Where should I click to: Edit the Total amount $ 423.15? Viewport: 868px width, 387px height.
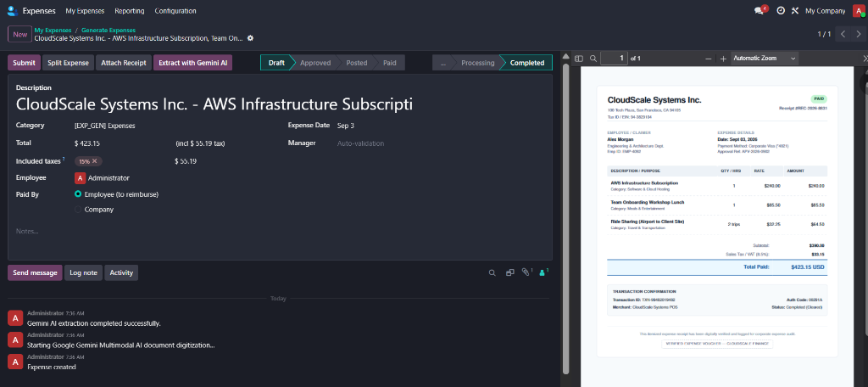coord(88,143)
